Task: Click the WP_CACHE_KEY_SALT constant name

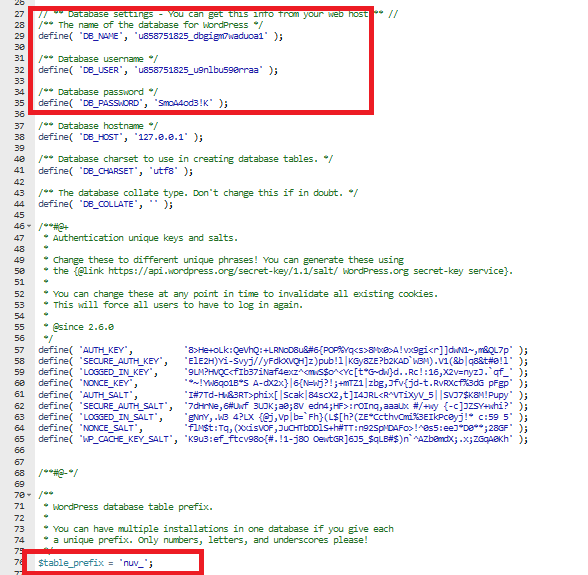Action: (126, 439)
